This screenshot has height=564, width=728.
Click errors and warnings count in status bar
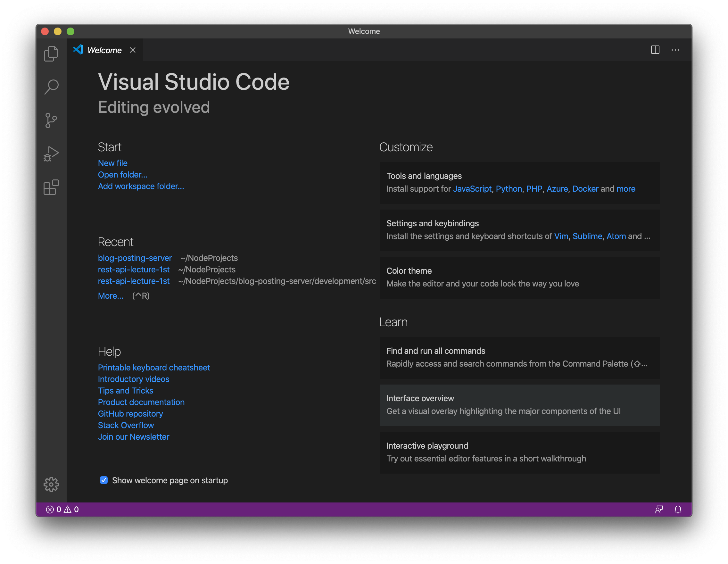[62, 509]
